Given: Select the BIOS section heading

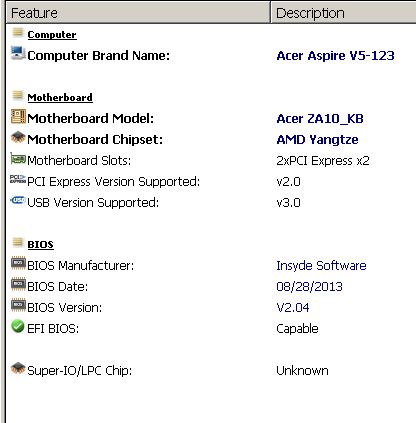Looking at the screenshot, I should (x=40, y=244).
